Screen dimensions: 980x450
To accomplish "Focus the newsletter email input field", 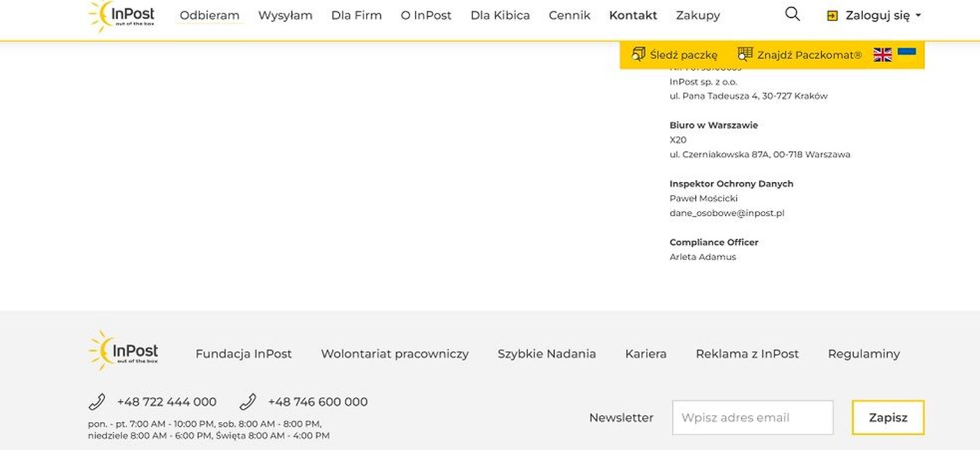I will (753, 417).
